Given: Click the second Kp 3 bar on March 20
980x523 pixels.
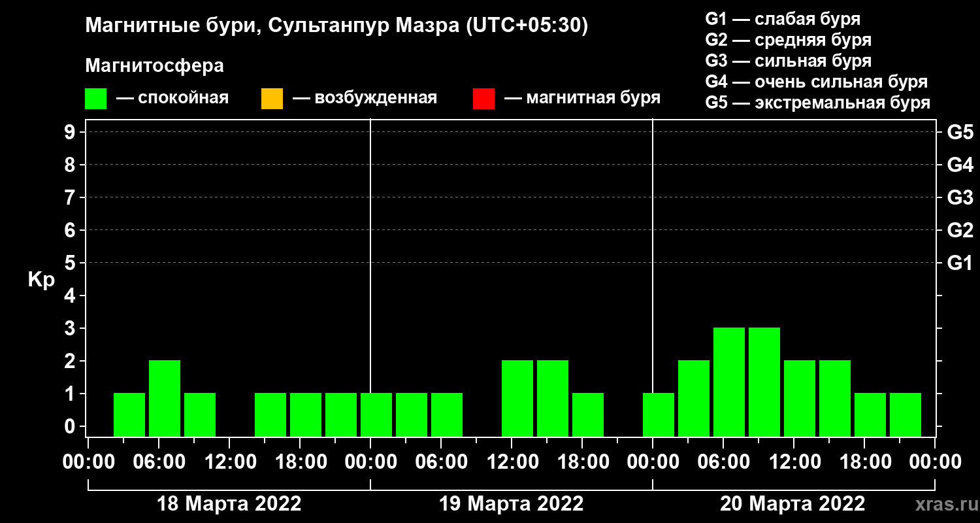Looking at the screenshot, I should tap(764, 382).
